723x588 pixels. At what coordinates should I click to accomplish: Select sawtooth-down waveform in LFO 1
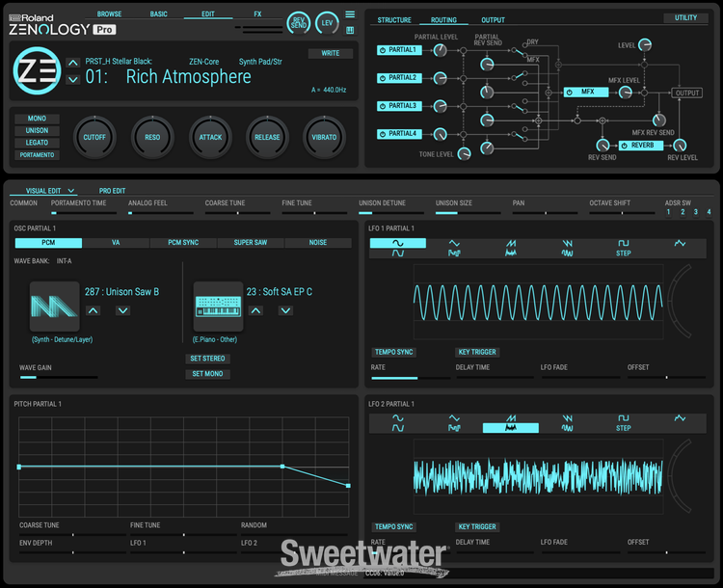click(568, 243)
